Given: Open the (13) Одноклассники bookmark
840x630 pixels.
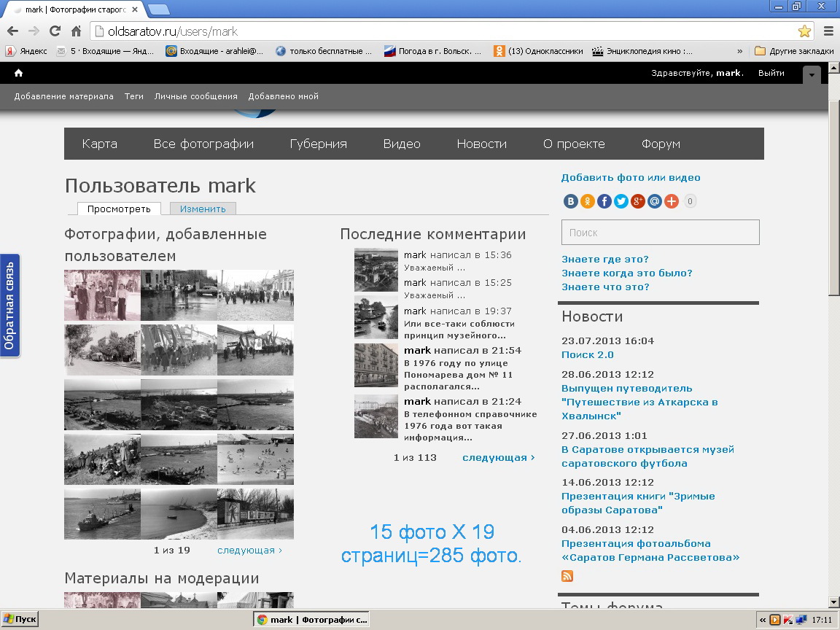Looking at the screenshot, I should [x=538, y=51].
